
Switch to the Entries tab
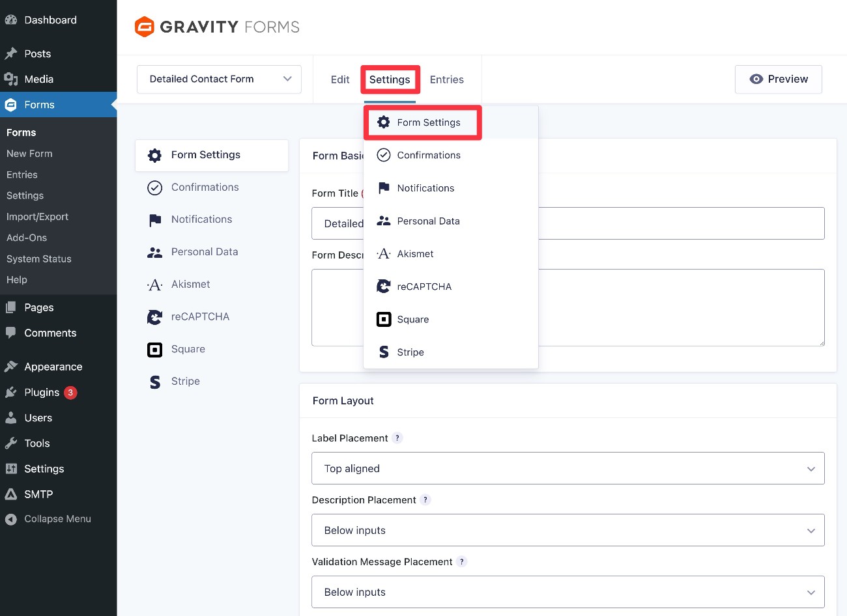[x=446, y=79]
